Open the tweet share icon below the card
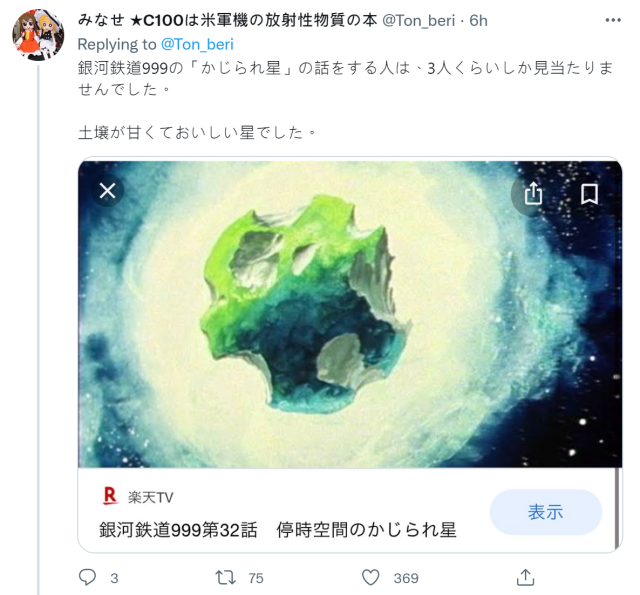Viewport: 640px width, 595px height. [x=525, y=577]
